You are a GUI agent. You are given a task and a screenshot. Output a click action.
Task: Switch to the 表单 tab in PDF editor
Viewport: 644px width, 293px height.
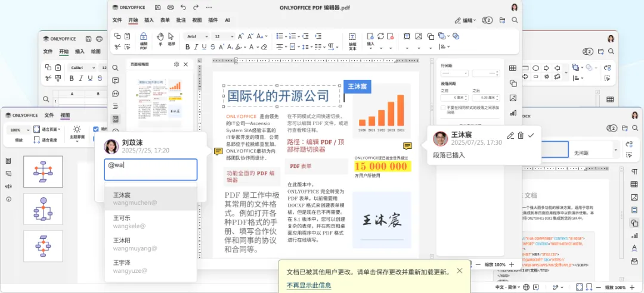tap(165, 20)
